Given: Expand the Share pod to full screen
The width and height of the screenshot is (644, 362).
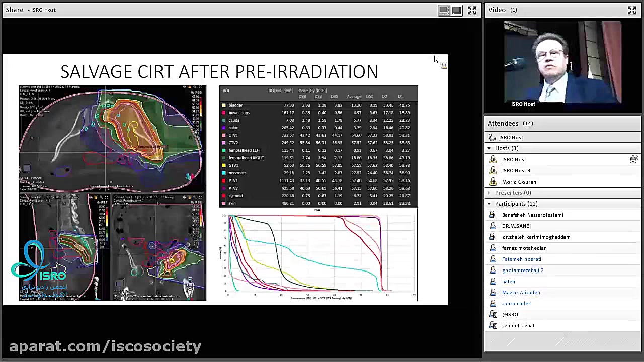Looking at the screenshot, I should click(x=472, y=10).
